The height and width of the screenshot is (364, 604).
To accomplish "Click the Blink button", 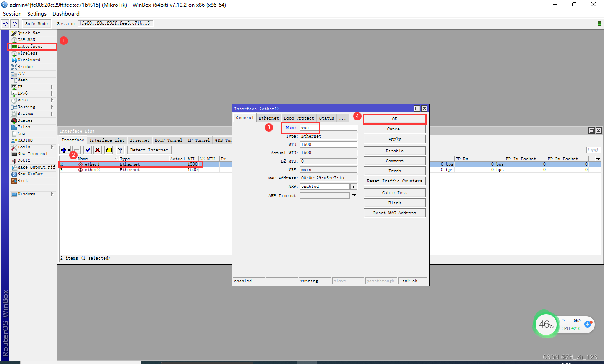I will pyautogui.click(x=395, y=203).
